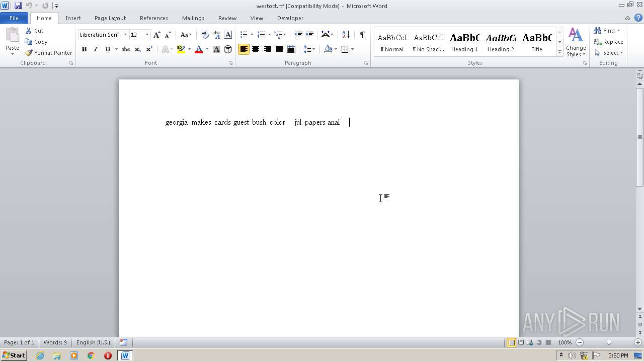Apply strikethrough formatting

point(126,49)
